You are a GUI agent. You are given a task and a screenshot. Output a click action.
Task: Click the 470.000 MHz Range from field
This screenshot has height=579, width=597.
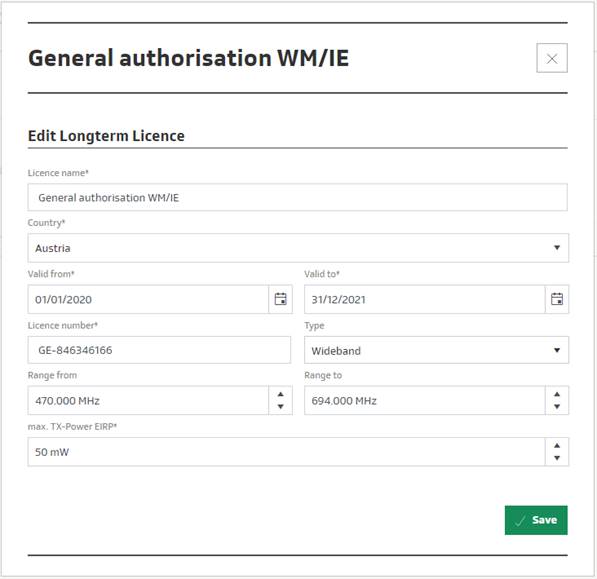click(148, 400)
